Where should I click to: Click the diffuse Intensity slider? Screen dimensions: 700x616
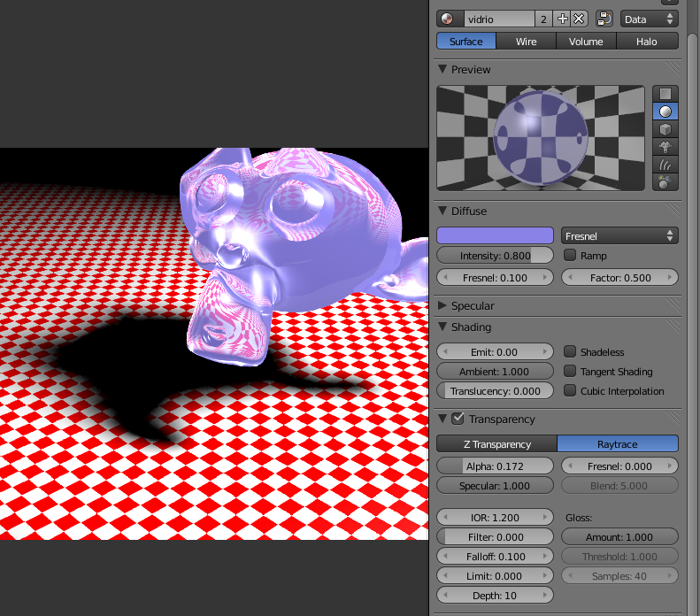coord(495,255)
